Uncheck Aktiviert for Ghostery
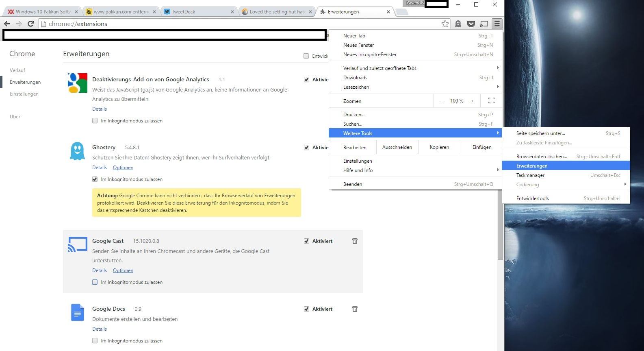The image size is (644, 351). [306, 148]
